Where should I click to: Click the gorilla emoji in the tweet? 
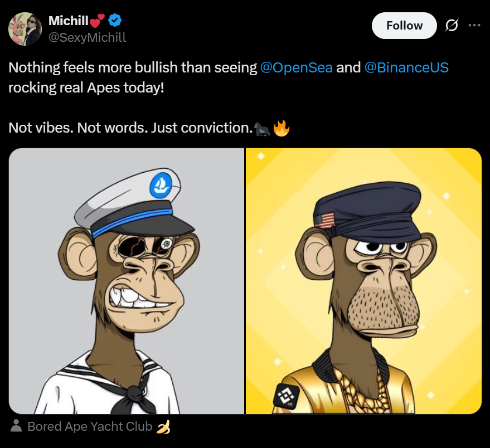click(263, 128)
